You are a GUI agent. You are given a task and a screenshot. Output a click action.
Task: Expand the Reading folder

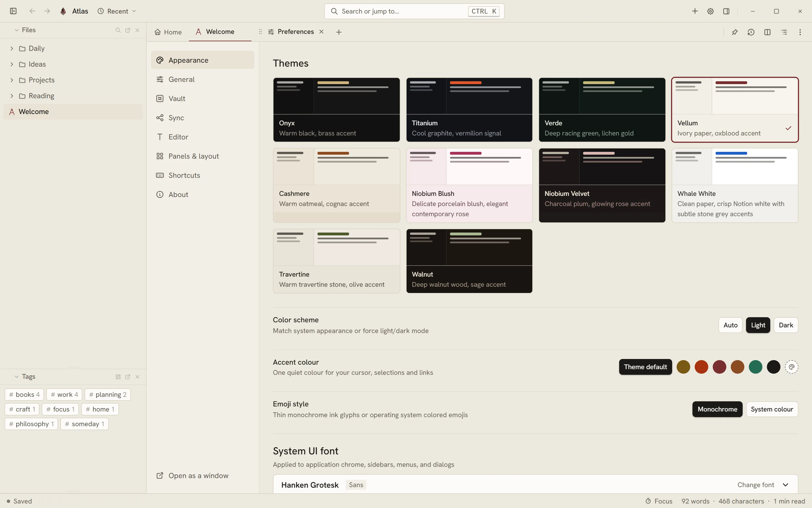[x=12, y=96]
